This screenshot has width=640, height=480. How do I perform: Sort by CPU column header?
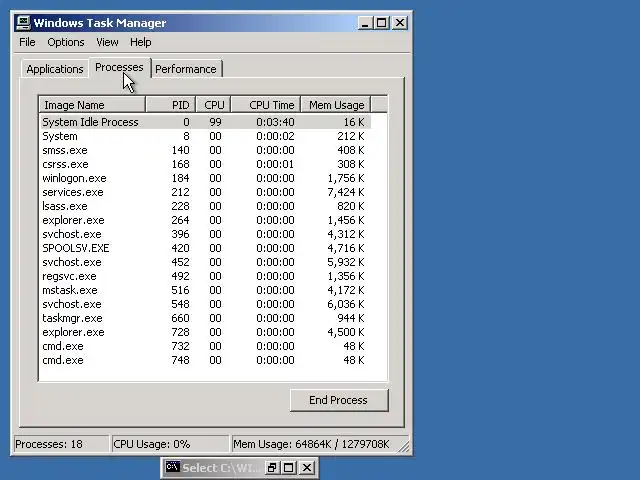tap(213, 105)
